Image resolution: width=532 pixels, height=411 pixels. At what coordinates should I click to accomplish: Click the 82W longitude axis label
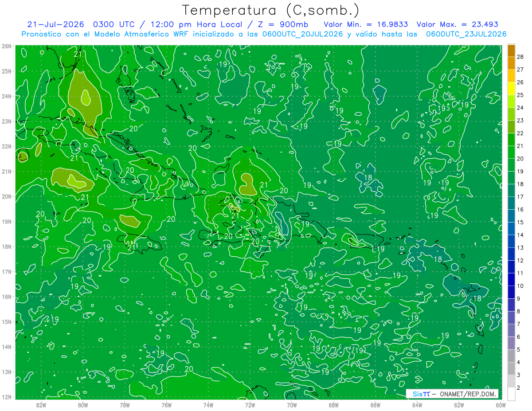(41, 404)
